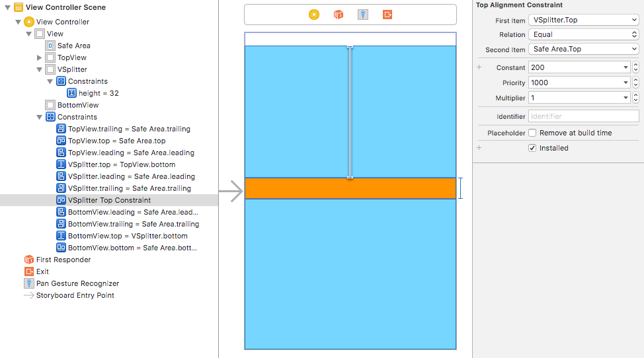Click the First Responder cube icon in dock
The width and height of the screenshot is (644, 358).
pos(339,15)
